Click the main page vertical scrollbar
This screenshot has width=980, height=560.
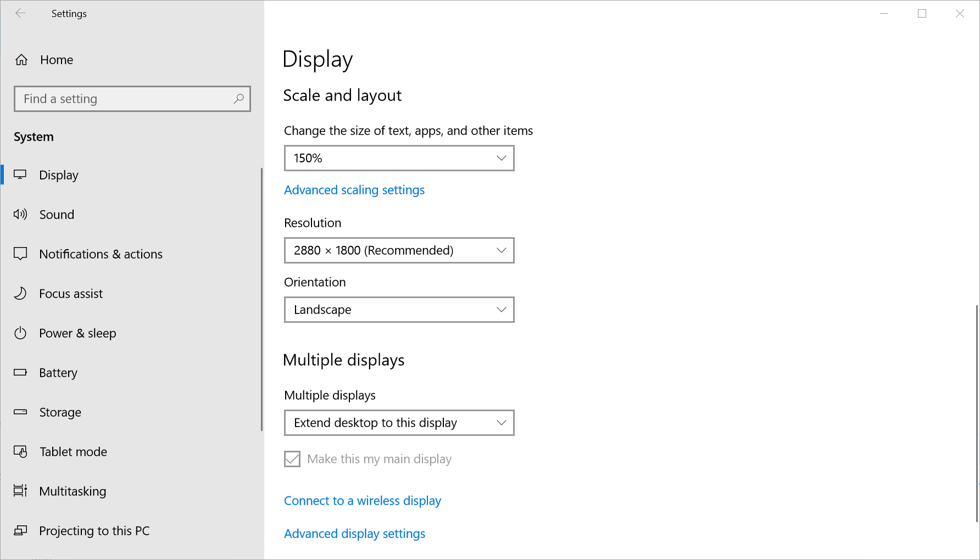[x=977, y=412]
